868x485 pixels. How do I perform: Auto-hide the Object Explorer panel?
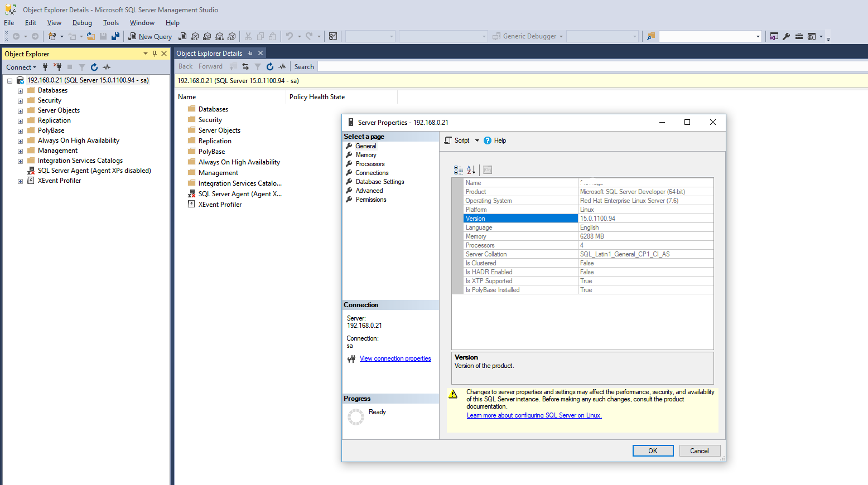pos(154,54)
